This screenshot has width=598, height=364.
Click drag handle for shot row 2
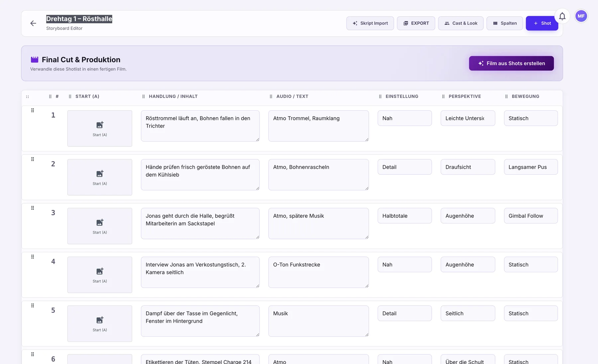pyautogui.click(x=33, y=159)
